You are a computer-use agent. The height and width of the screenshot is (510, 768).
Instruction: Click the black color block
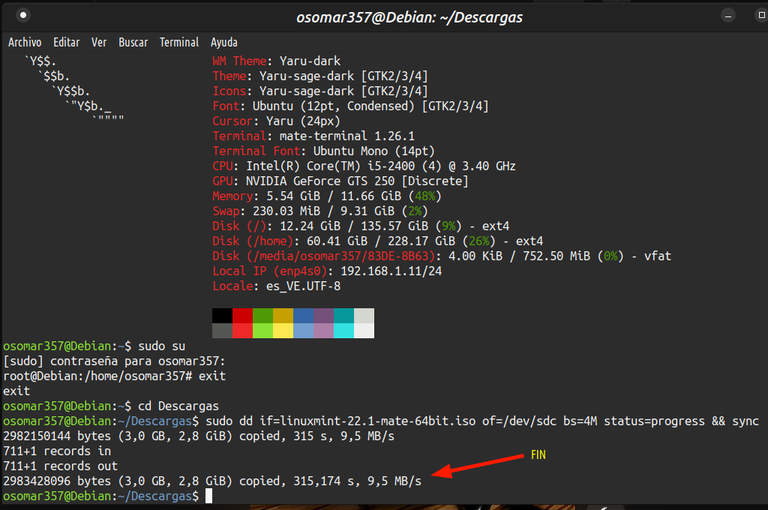click(x=222, y=316)
